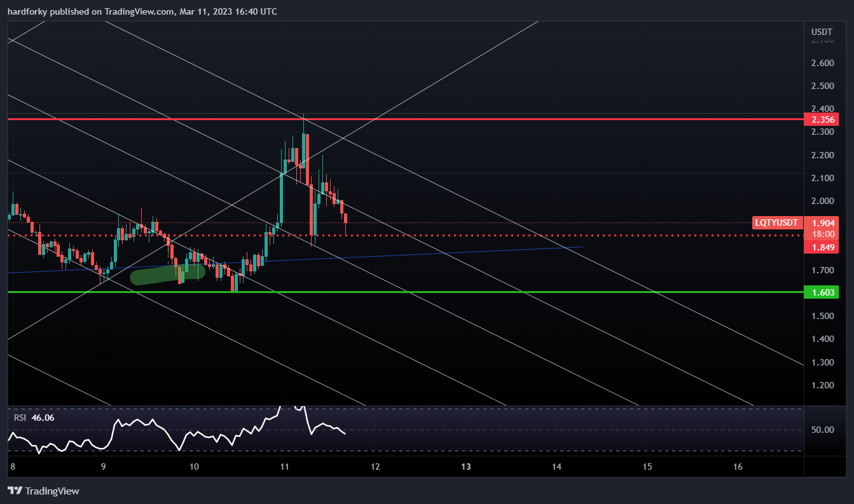Select date 8 on time axis

pyautogui.click(x=13, y=467)
